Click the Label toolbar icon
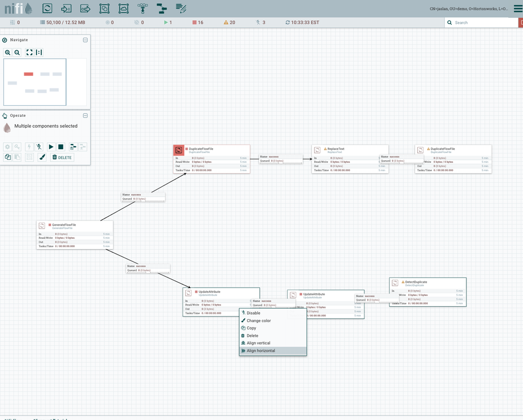Screen dimensions: 523x420 click(x=181, y=8)
